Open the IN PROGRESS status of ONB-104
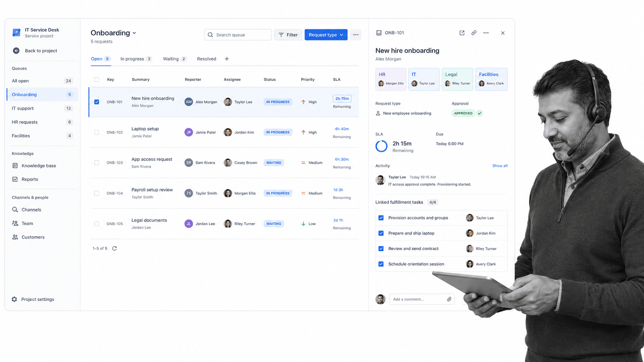The width and height of the screenshot is (644, 362). pos(278,194)
